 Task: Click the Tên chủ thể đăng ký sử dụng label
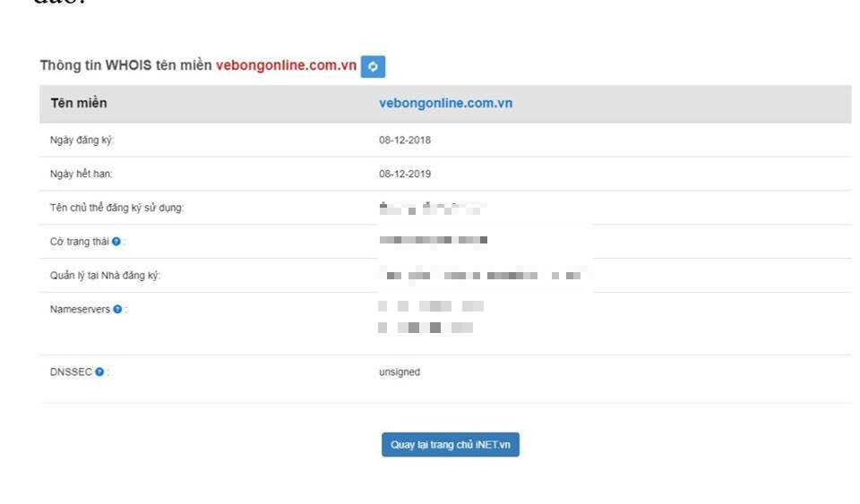pyautogui.click(x=117, y=208)
